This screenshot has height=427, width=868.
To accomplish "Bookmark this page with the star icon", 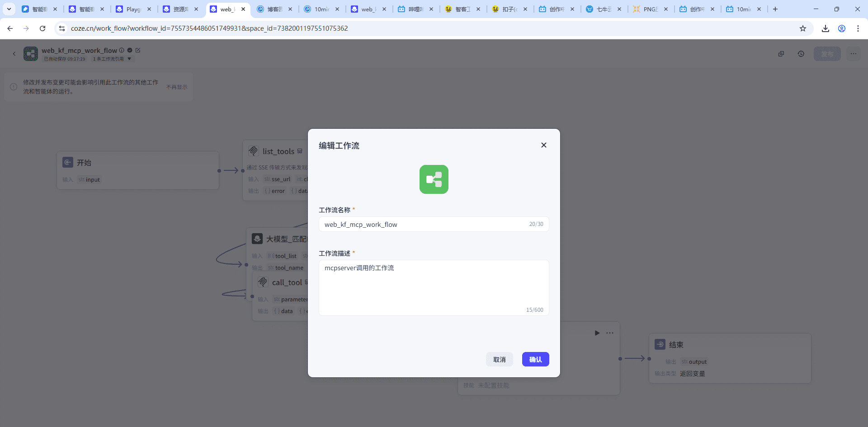I will pos(802,28).
